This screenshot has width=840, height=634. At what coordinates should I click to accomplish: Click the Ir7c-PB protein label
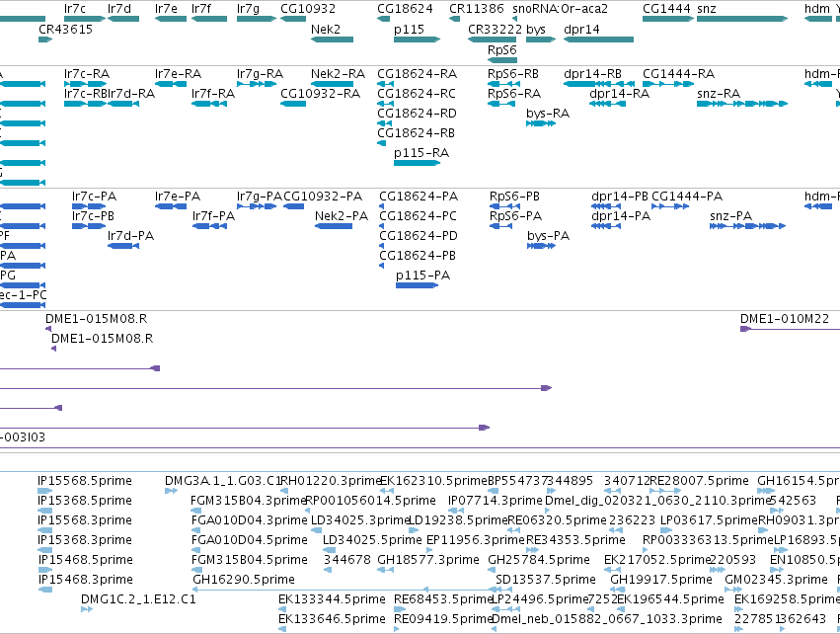click(93, 216)
